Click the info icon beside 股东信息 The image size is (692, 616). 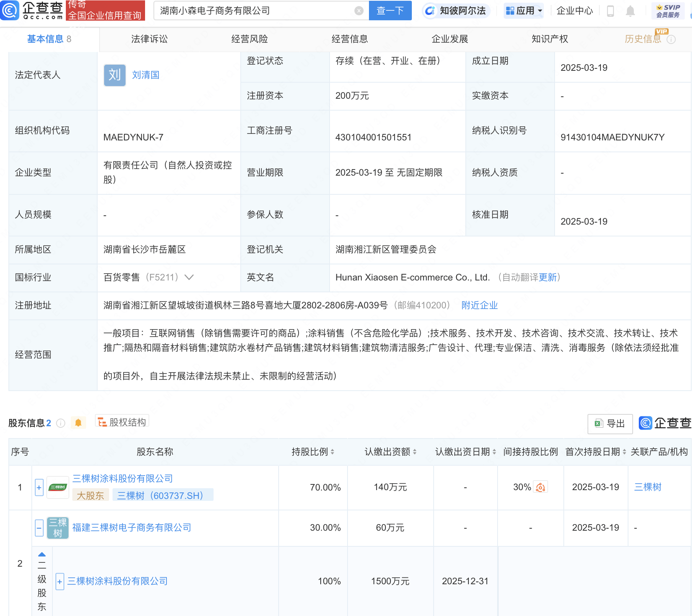point(60,423)
